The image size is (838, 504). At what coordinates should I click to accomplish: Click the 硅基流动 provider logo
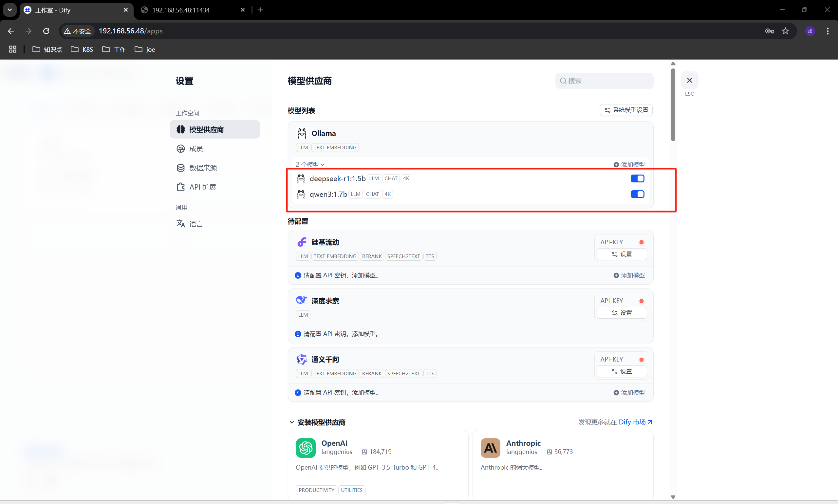302,242
